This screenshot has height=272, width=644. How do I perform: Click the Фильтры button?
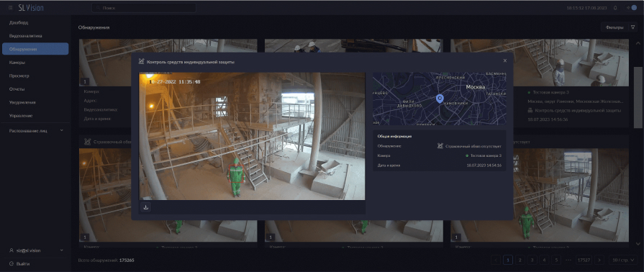(x=614, y=27)
